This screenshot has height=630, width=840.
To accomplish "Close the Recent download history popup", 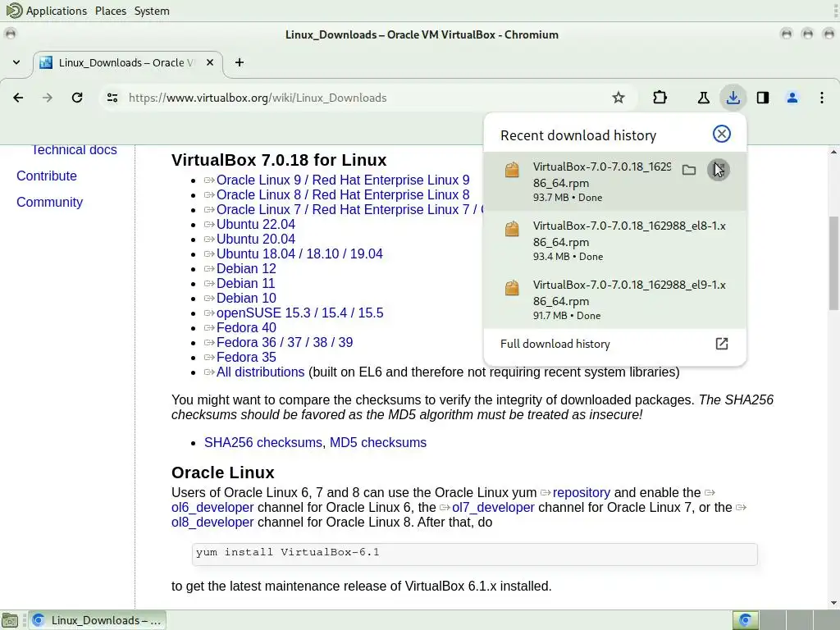I will pos(722,134).
